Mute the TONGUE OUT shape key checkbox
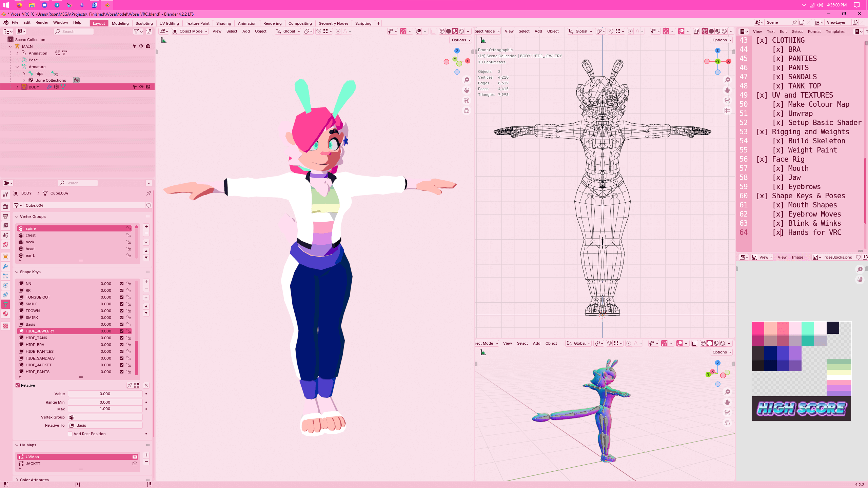This screenshot has width=868, height=488. [x=122, y=297]
